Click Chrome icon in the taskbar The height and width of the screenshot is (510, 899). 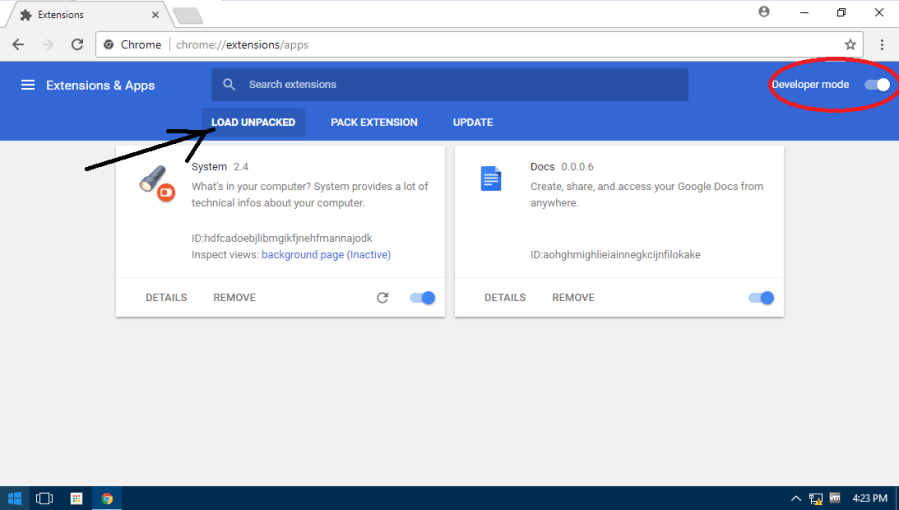107,498
